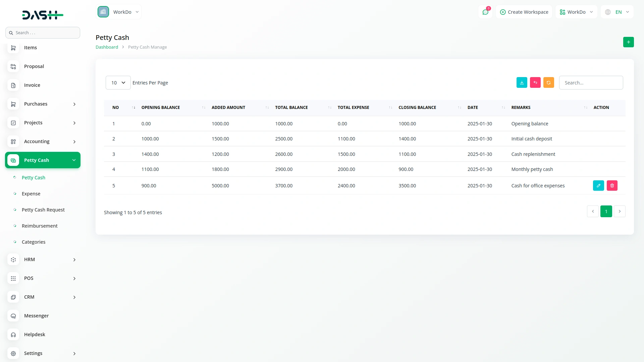Click the green add petty cash plus button
Image resolution: width=644 pixels, height=362 pixels.
(x=628, y=42)
